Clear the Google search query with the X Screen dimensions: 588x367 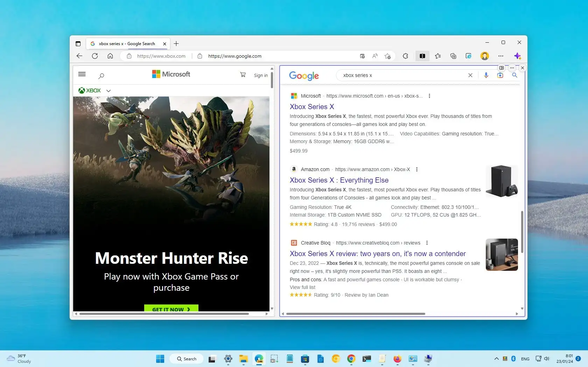(x=470, y=75)
